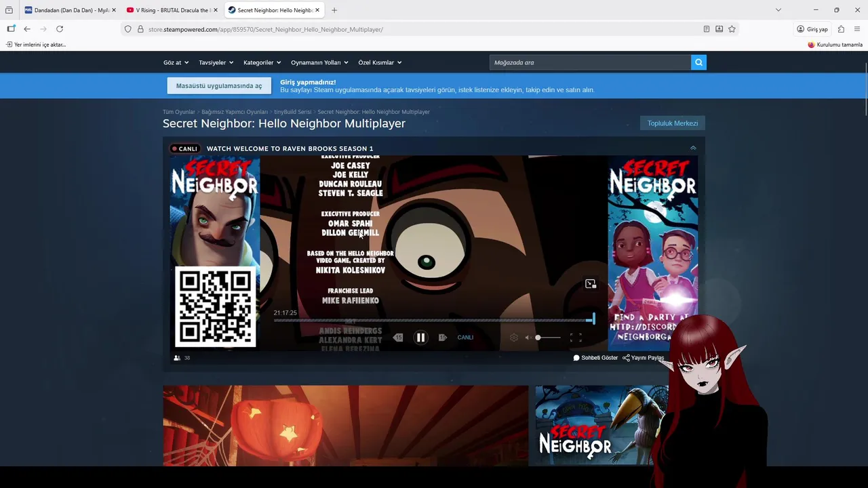The height and width of the screenshot is (488, 868).
Task: Open the Göz at dropdown menu
Action: [x=176, y=62]
